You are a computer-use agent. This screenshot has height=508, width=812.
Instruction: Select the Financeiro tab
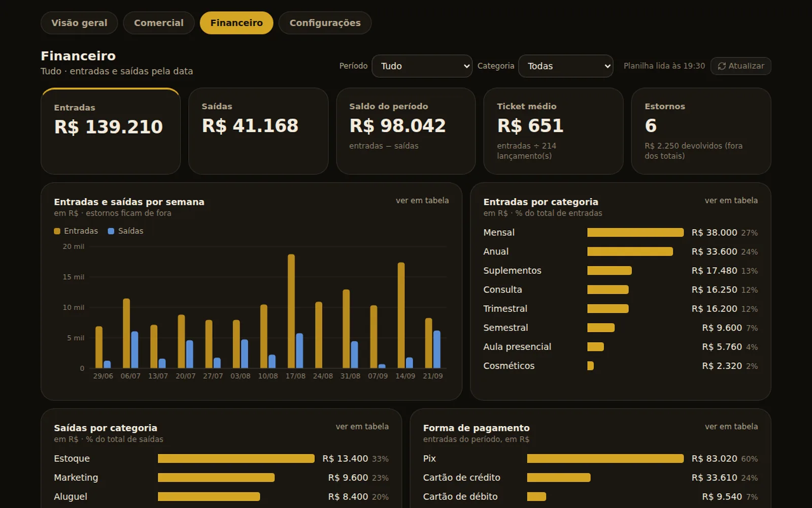click(x=236, y=23)
